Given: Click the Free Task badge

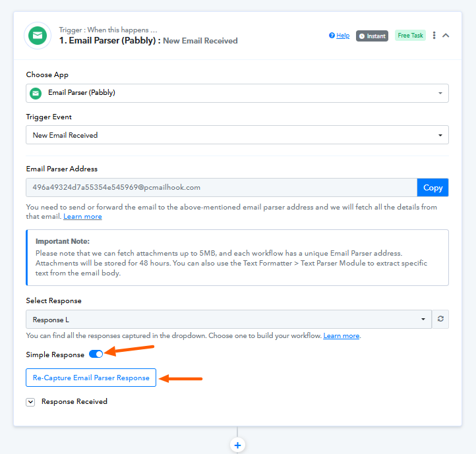Looking at the screenshot, I should pyautogui.click(x=410, y=36).
